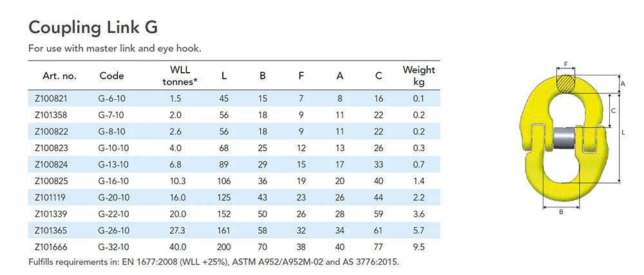Click the gray center pin of the coupling link
The height and width of the screenshot is (275, 644).
pos(564,138)
